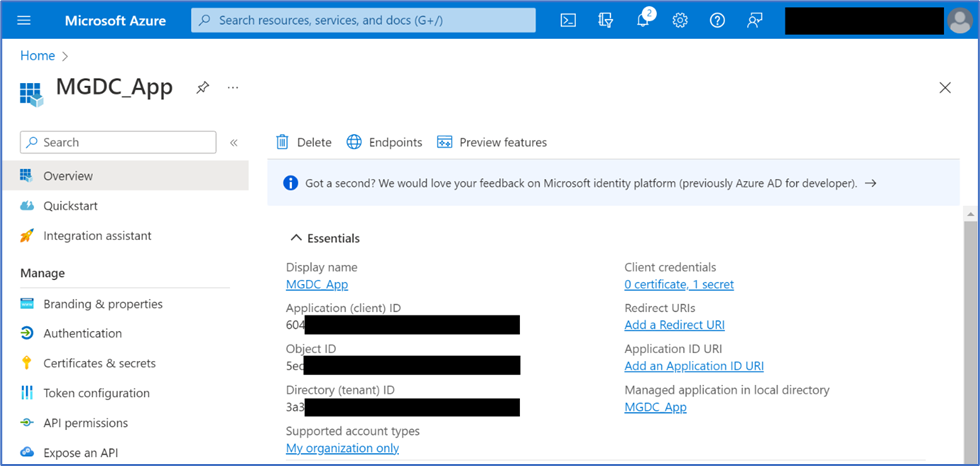Open the Feedback icon in the top bar
This screenshot has width=980, height=466.
pos(754,20)
